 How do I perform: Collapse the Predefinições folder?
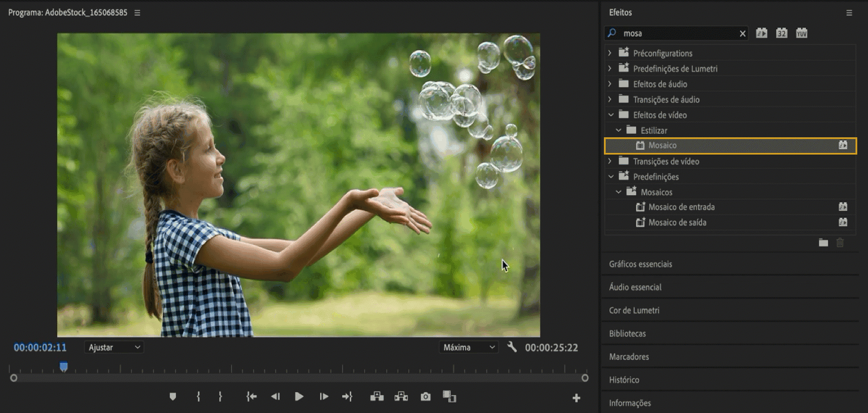pyautogui.click(x=610, y=177)
